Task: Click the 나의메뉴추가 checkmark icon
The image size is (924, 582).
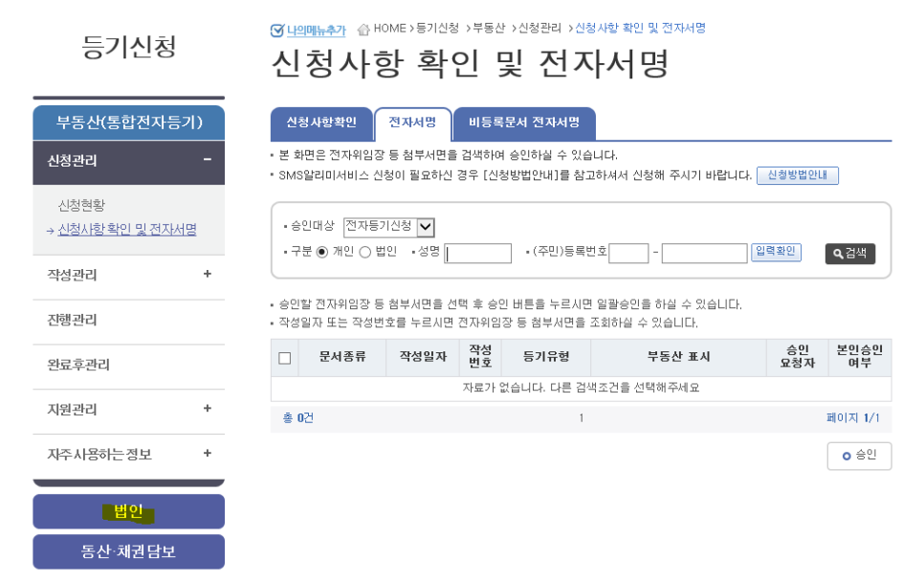Action: click(x=276, y=30)
